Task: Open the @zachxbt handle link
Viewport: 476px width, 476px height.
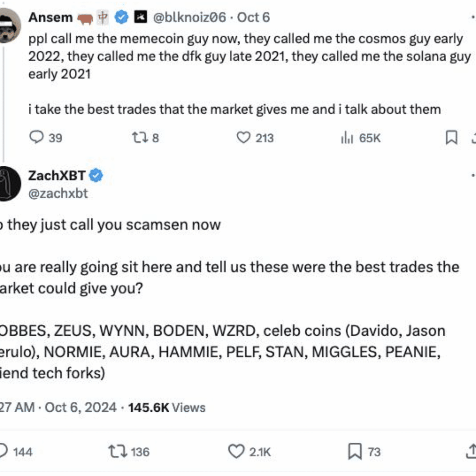Action: tap(58, 194)
